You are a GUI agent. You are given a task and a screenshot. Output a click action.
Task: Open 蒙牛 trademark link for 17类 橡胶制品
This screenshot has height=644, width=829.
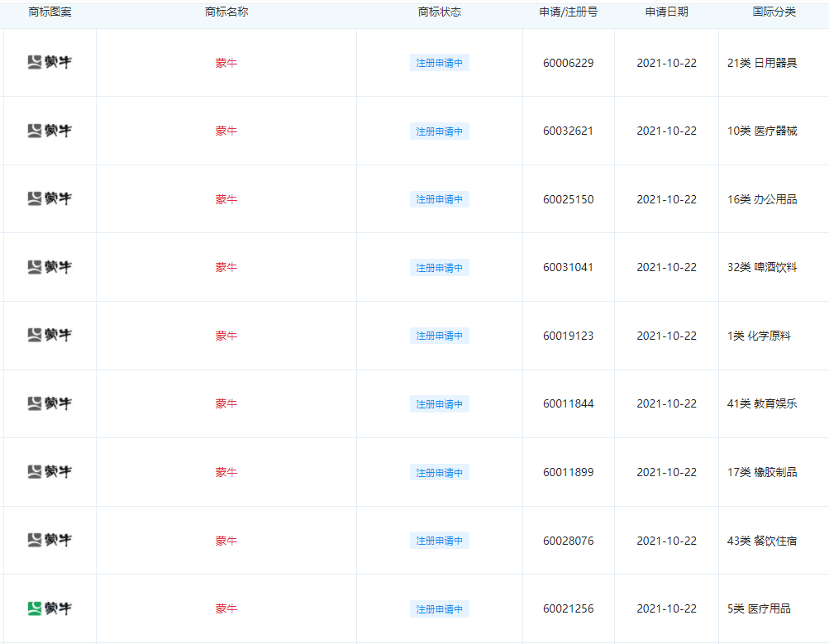(226, 472)
